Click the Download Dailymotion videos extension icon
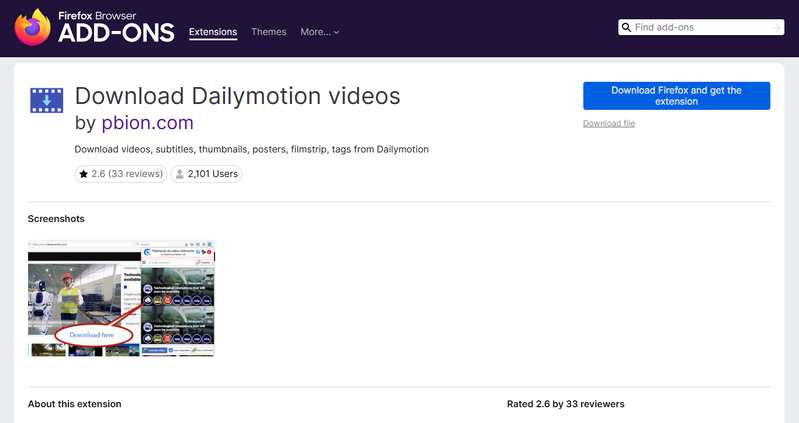 coord(46,100)
